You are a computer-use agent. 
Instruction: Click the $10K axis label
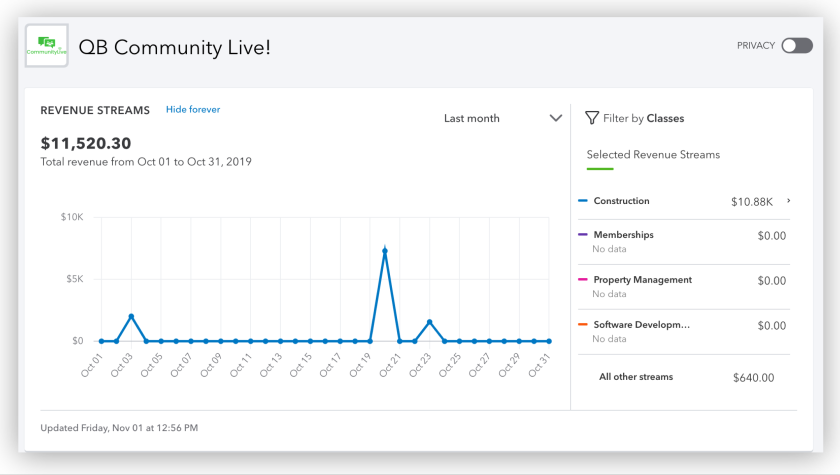click(x=72, y=217)
